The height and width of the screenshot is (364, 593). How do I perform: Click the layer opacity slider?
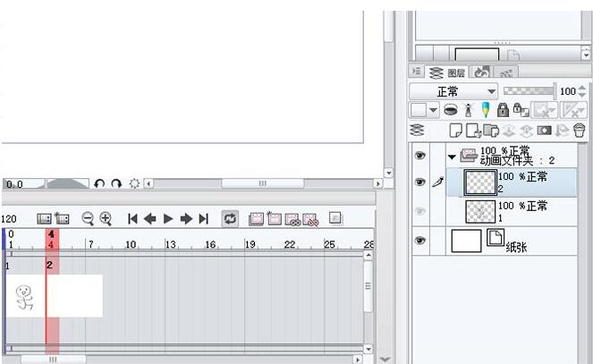[529, 90]
